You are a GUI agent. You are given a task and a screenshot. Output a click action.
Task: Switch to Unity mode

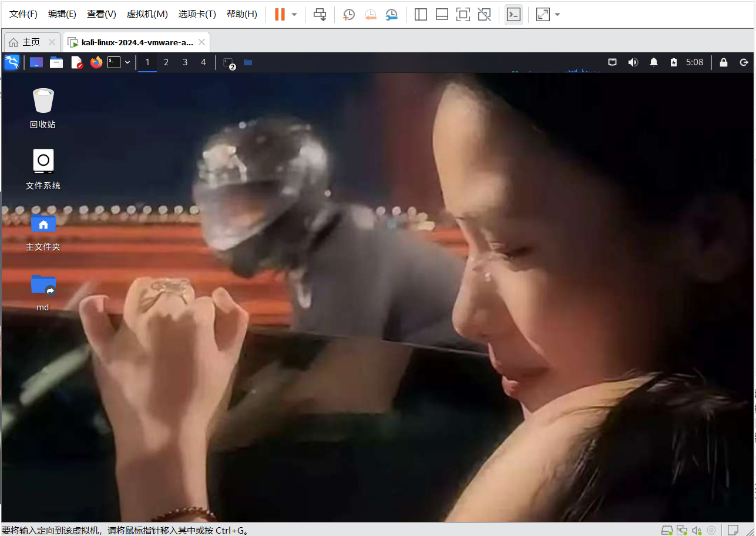pos(484,14)
